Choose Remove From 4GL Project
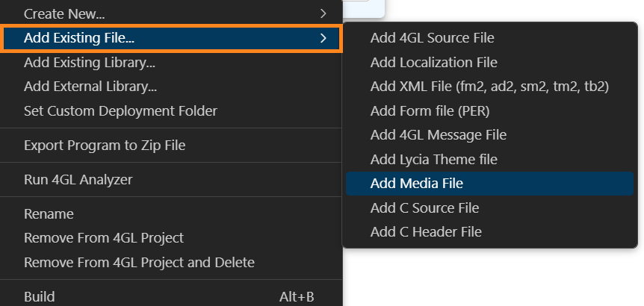 pos(104,238)
